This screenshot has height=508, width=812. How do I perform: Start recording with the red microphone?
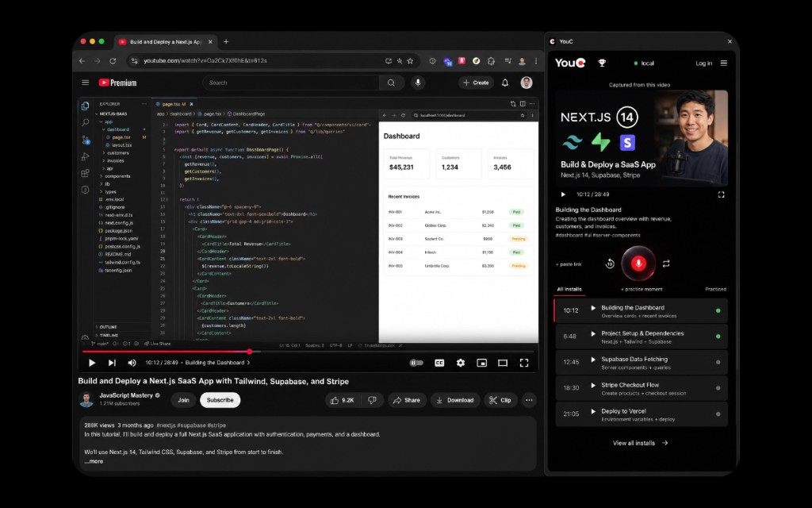pos(638,264)
